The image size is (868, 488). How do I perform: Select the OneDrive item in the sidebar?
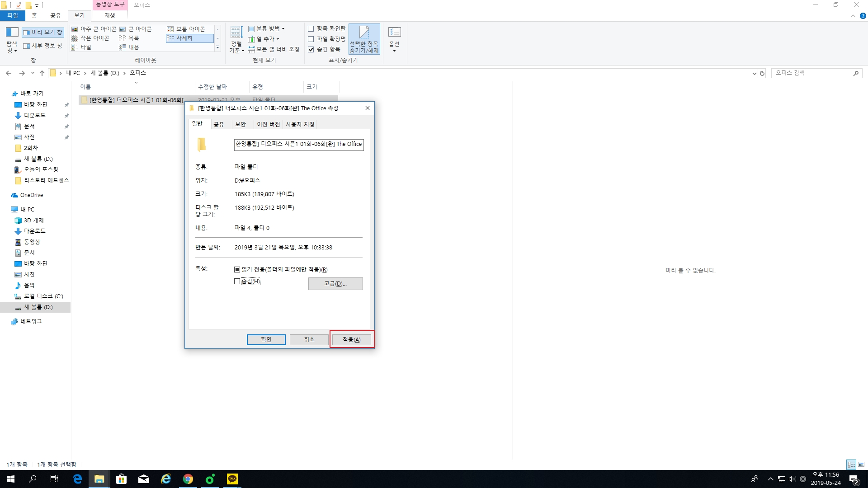point(31,195)
